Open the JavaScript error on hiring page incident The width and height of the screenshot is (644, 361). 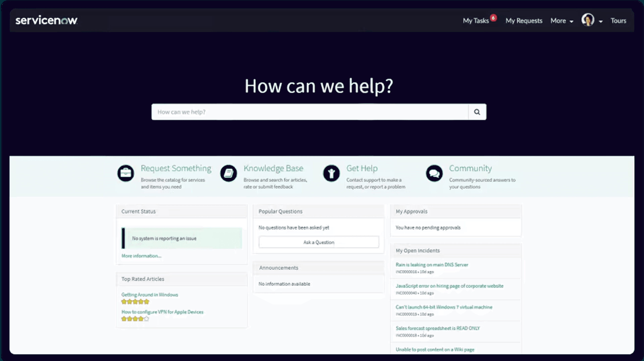point(449,286)
